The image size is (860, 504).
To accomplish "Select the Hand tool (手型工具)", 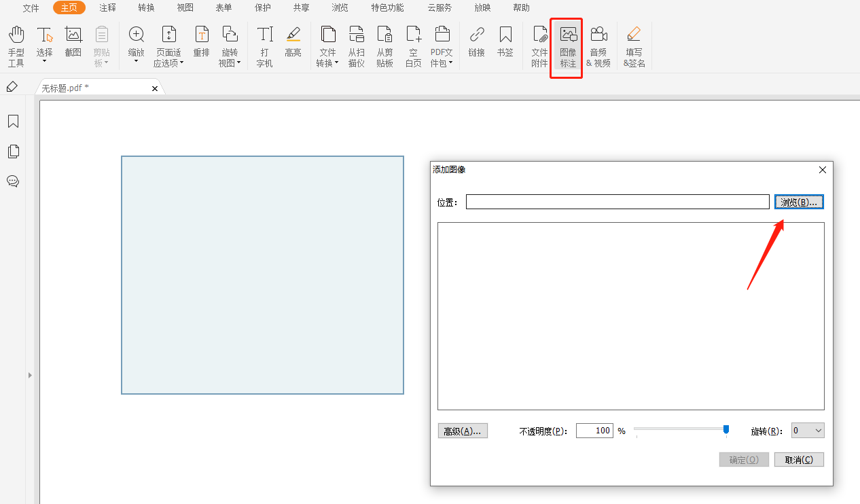I will (x=16, y=47).
